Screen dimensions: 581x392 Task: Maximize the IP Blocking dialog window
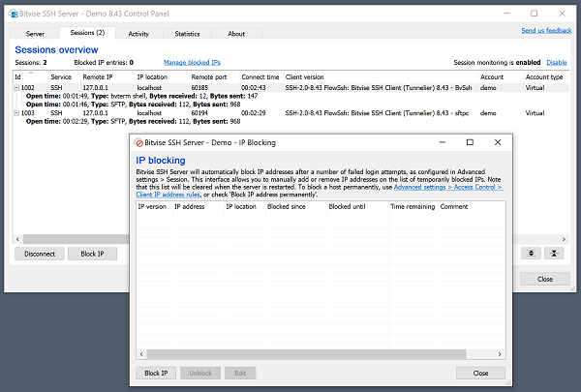tap(470, 142)
